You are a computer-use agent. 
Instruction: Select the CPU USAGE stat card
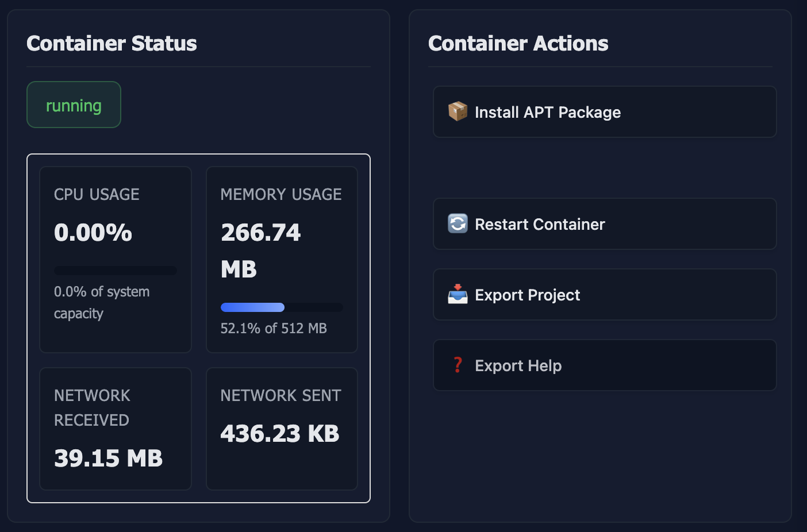(115, 259)
